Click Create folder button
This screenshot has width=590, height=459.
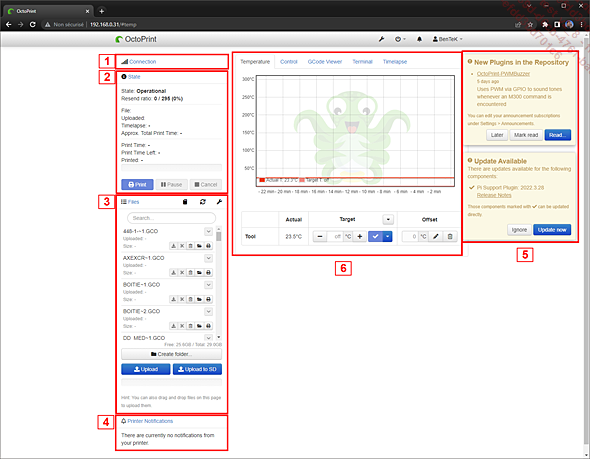point(172,354)
